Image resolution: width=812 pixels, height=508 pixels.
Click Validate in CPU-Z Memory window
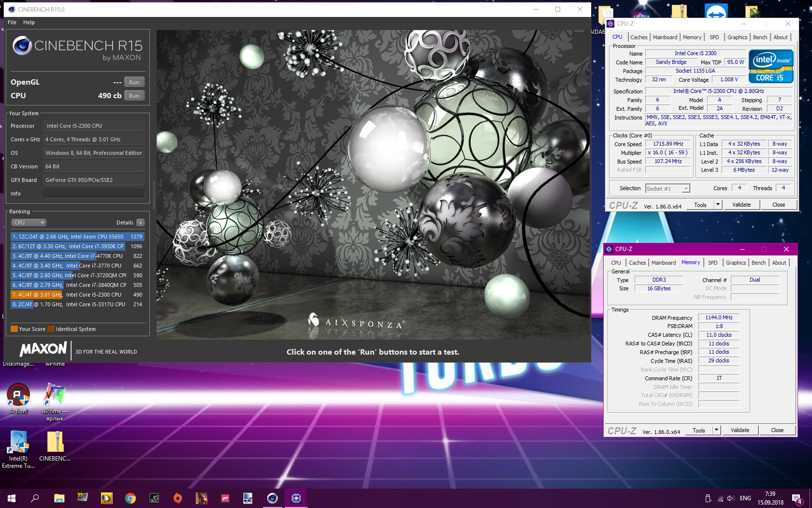[x=740, y=430]
